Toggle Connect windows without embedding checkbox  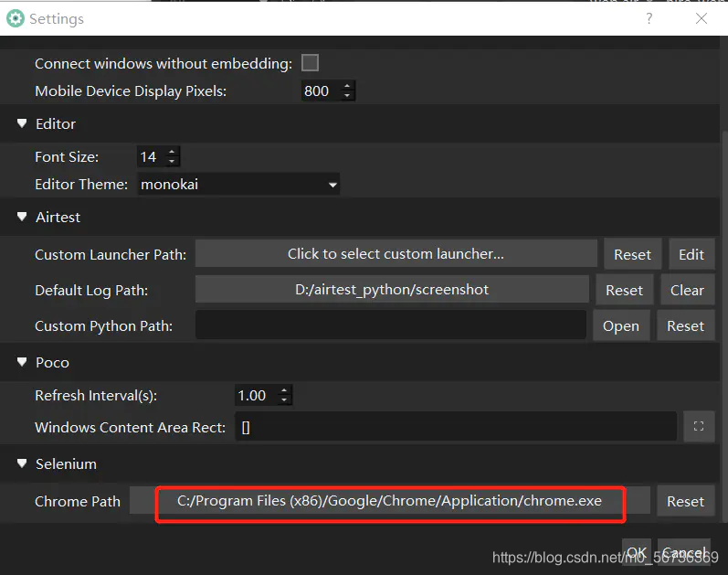[x=310, y=63]
